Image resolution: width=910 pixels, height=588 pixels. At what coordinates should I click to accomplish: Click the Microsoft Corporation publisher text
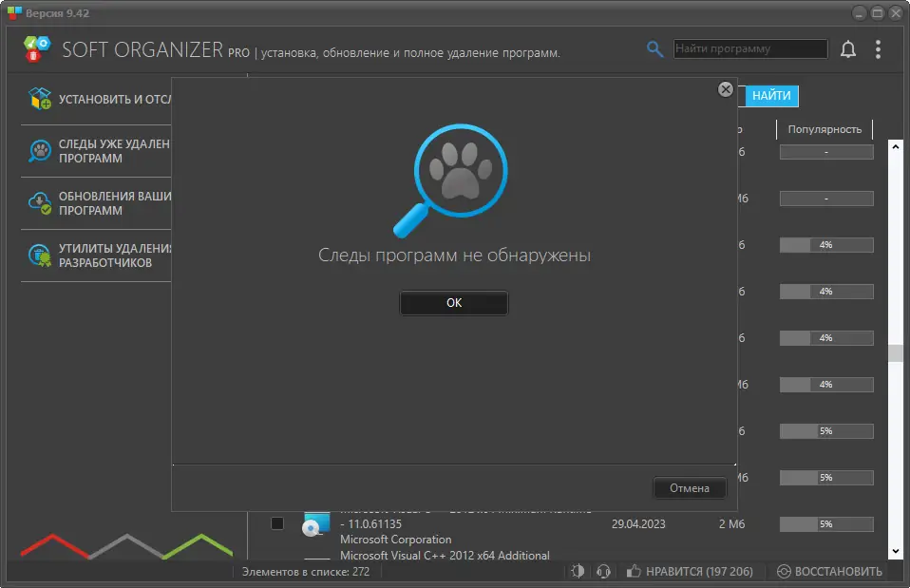[x=395, y=540]
